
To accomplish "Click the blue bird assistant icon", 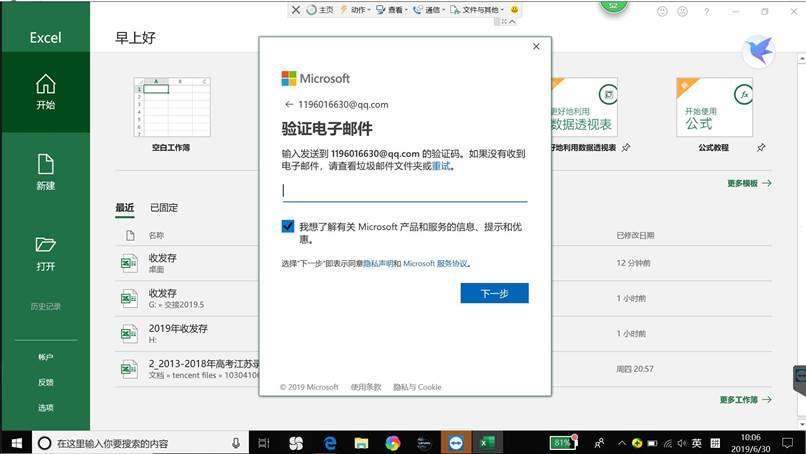I will coord(759,51).
